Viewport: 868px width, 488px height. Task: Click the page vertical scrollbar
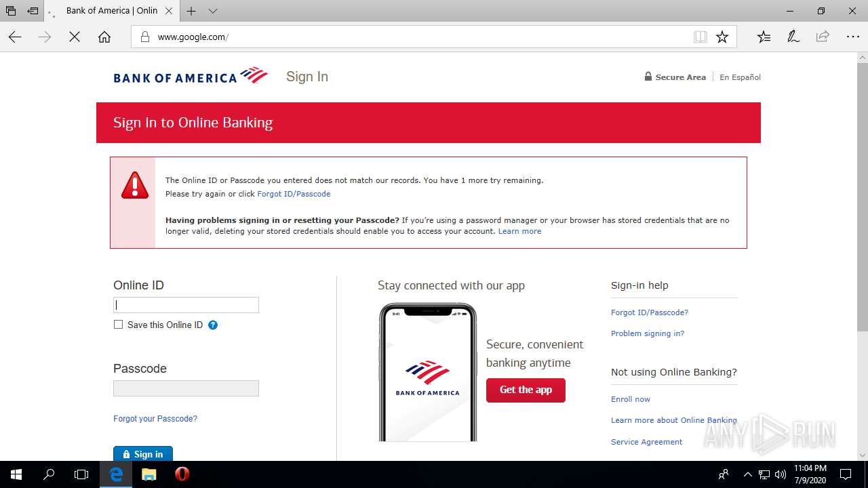pos(862,197)
